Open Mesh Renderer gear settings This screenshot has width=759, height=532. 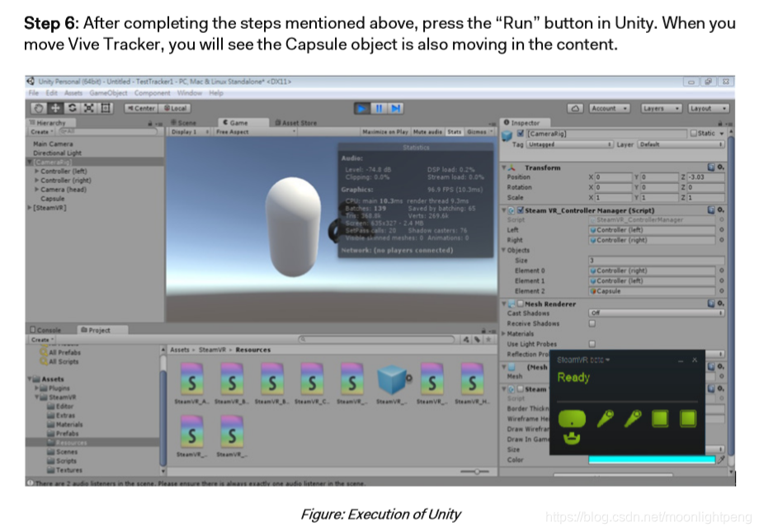(721, 304)
